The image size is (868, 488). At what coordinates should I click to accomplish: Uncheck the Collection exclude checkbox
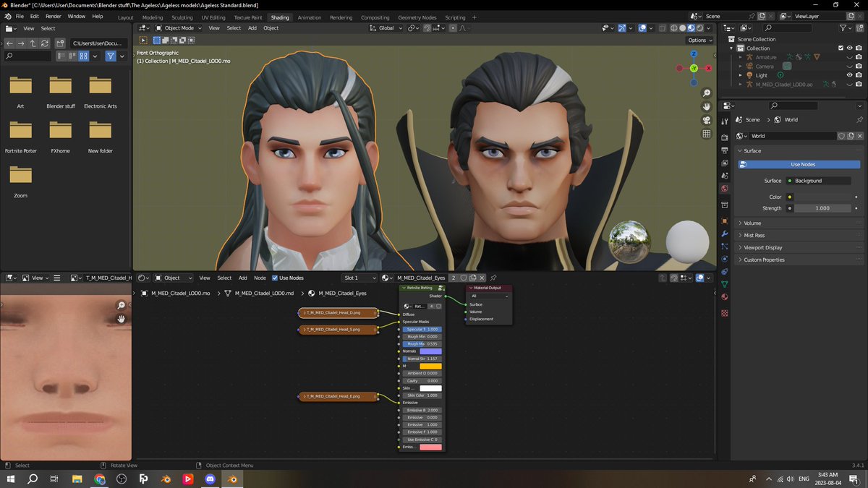[x=841, y=48]
